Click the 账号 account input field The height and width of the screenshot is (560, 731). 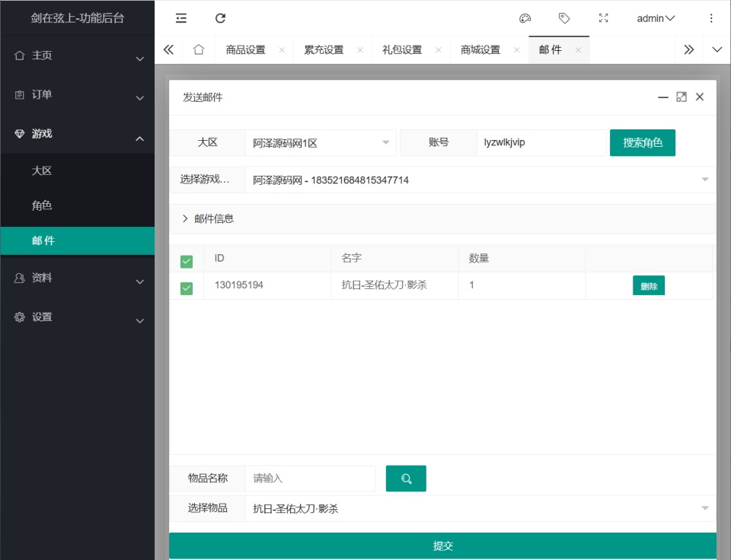pyautogui.click(x=541, y=142)
